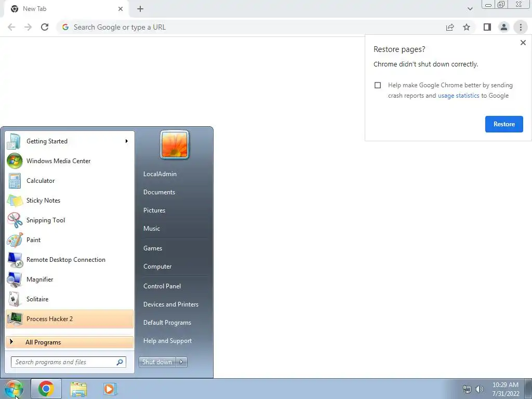Screen dimensions: 532x399
Task: Open the usage statistics link
Action: (x=458, y=96)
